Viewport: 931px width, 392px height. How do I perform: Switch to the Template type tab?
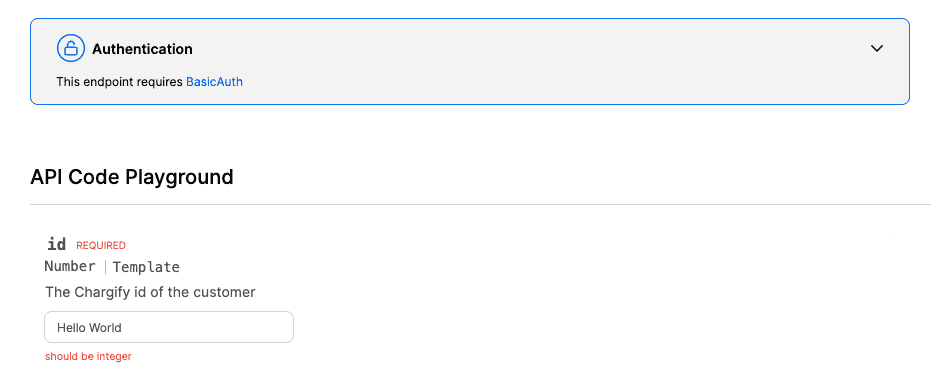(146, 267)
